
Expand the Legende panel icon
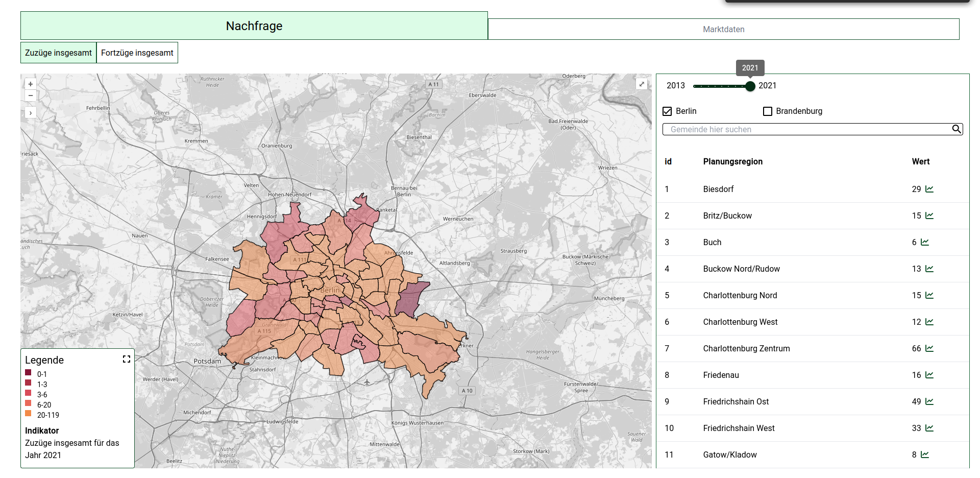tap(127, 360)
